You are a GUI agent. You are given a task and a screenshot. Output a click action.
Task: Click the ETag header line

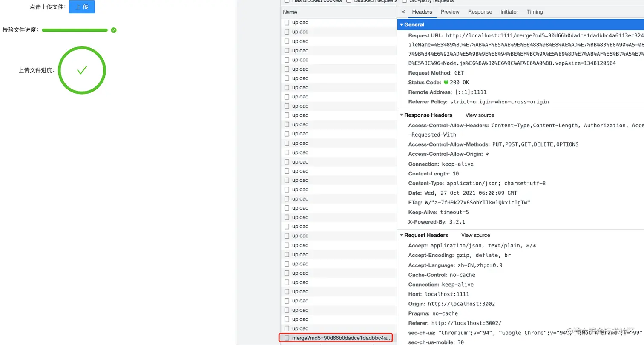(469, 203)
